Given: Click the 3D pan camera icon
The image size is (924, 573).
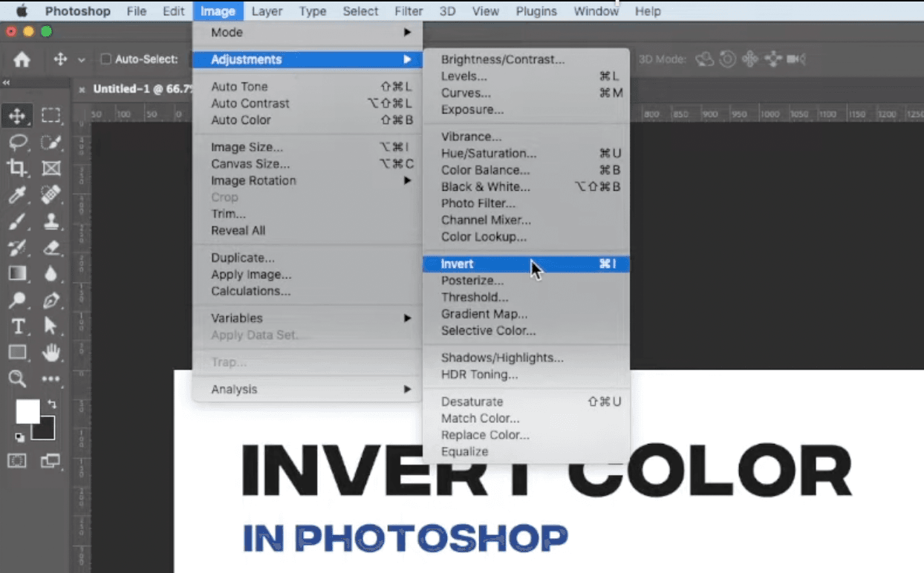Looking at the screenshot, I should 750,59.
